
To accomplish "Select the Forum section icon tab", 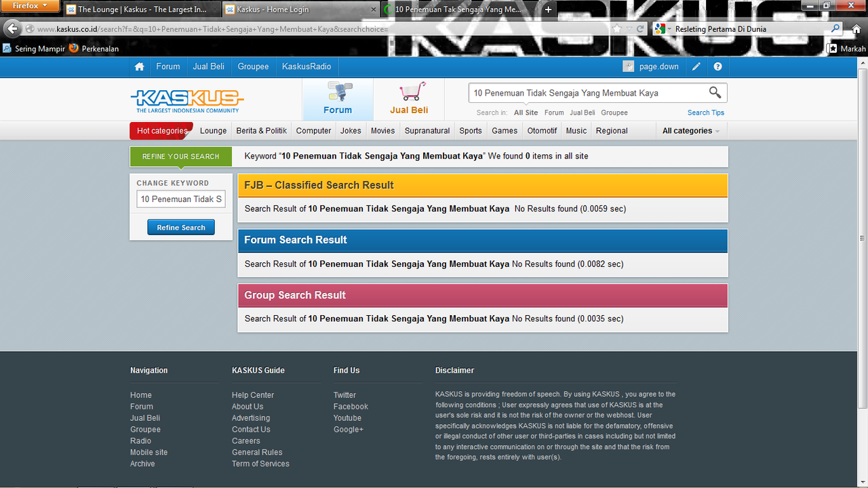I will tap(338, 100).
